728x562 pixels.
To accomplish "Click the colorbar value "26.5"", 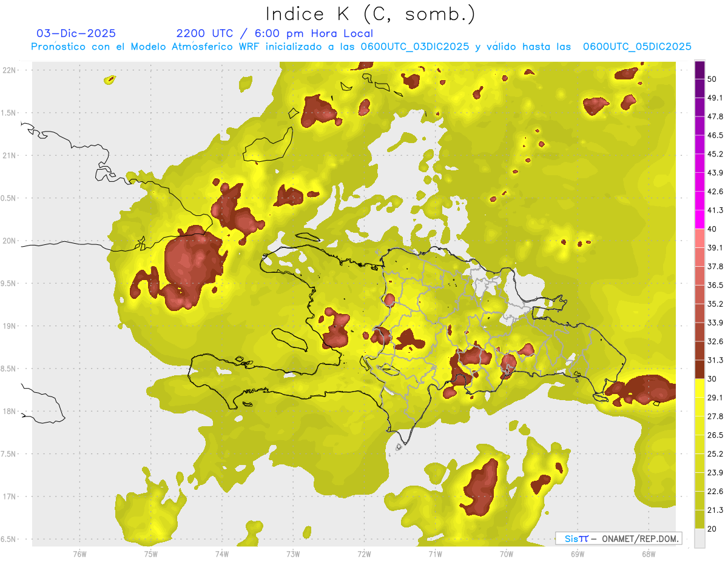I will (x=715, y=435).
